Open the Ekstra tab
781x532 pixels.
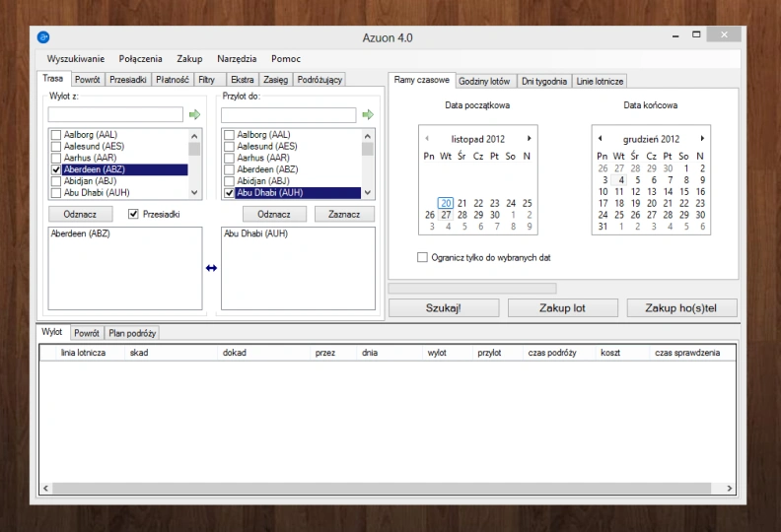click(242, 80)
